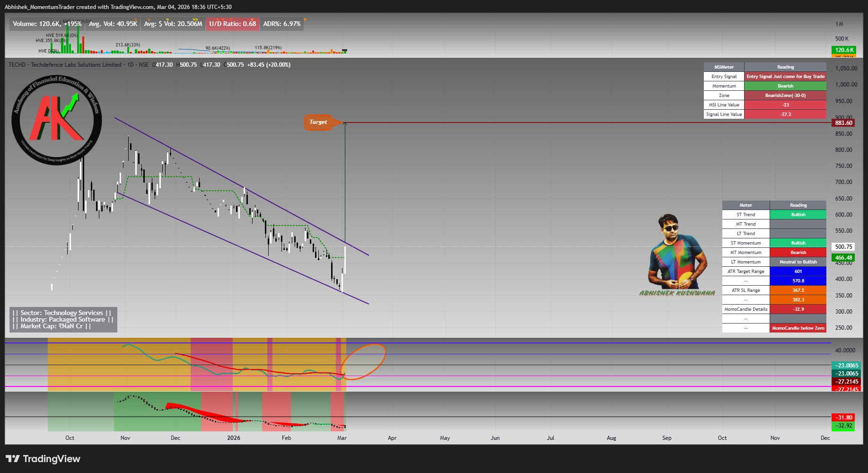The width and height of the screenshot is (868, 473).
Task: Click the blue 601 ATR target cell
Action: point(798,272)
